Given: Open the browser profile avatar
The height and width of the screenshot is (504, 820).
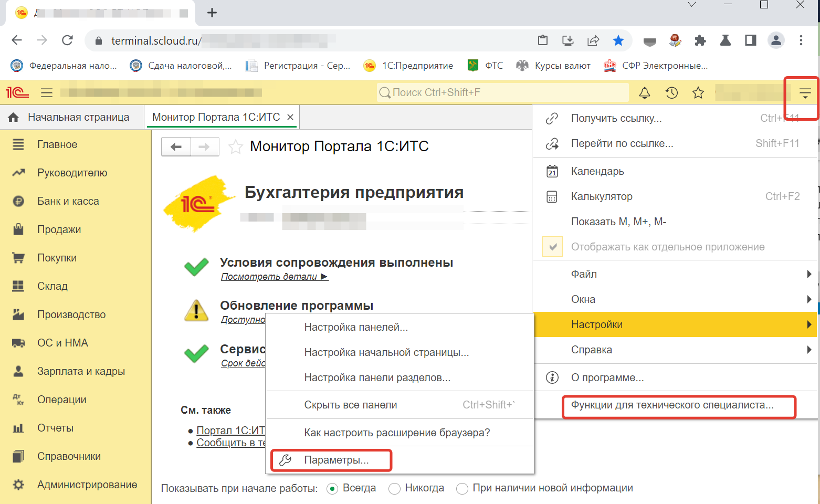Looking at the screenshot, I should 776,40.
